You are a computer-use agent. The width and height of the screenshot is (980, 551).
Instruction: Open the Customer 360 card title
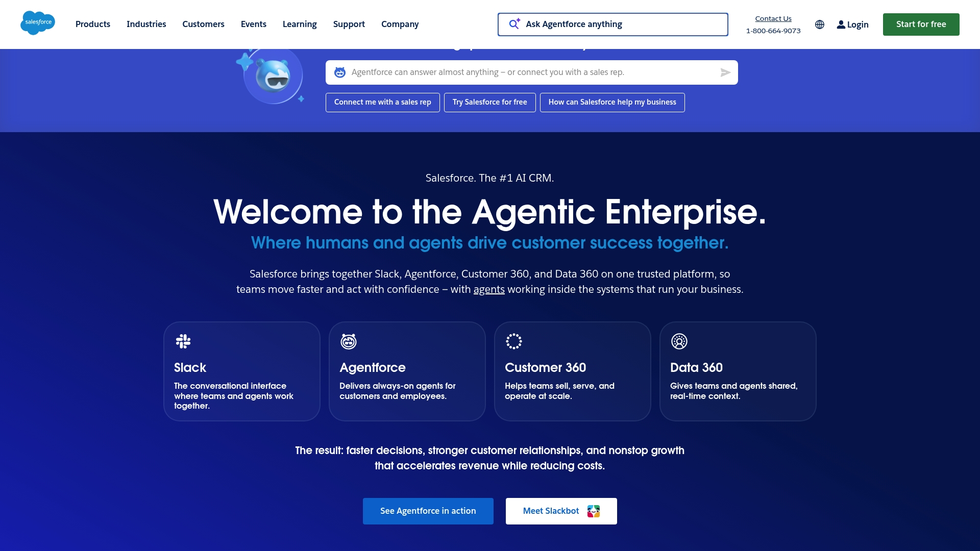(546, 367)
